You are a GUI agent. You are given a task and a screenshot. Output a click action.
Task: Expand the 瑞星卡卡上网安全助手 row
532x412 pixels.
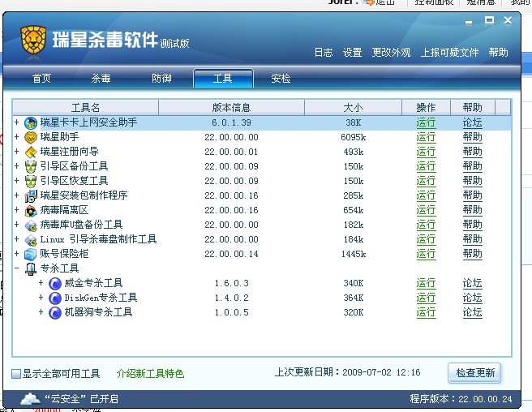[16, 122]
